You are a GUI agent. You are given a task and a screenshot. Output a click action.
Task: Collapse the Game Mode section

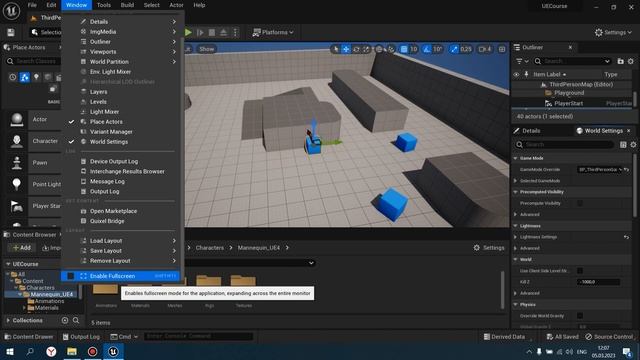(x=516, y=158)
